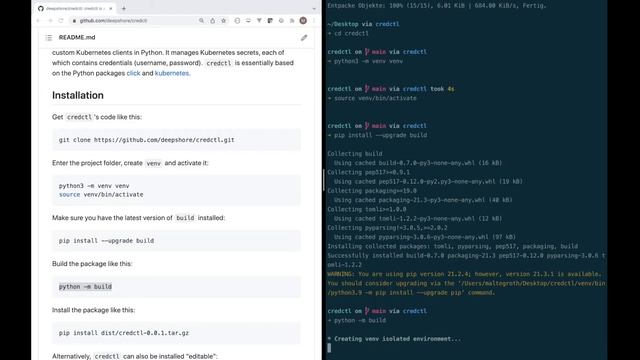Screen dimensions: 640x360
Task: Click the git clone command code block
Action: coord(176,140)
